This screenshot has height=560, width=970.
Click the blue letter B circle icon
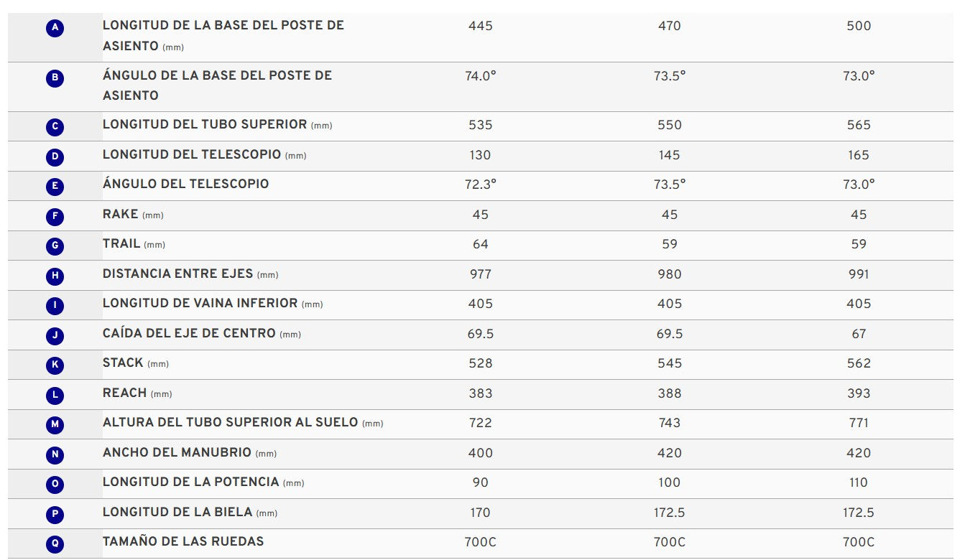click(55, 78)
